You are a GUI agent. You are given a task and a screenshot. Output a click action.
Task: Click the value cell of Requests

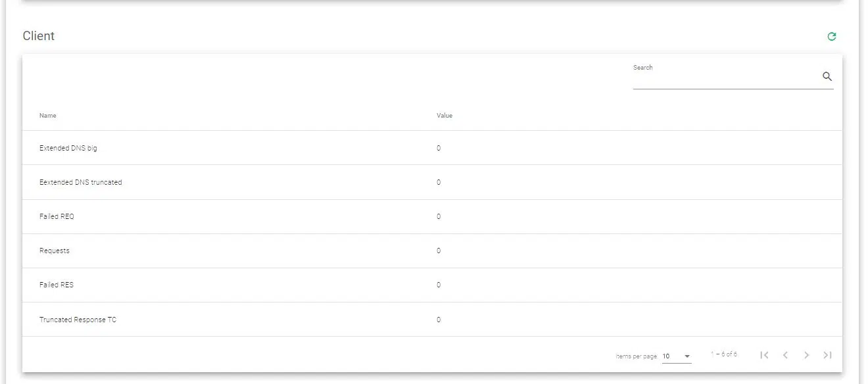pyautogui.click(x=439, y=251)
